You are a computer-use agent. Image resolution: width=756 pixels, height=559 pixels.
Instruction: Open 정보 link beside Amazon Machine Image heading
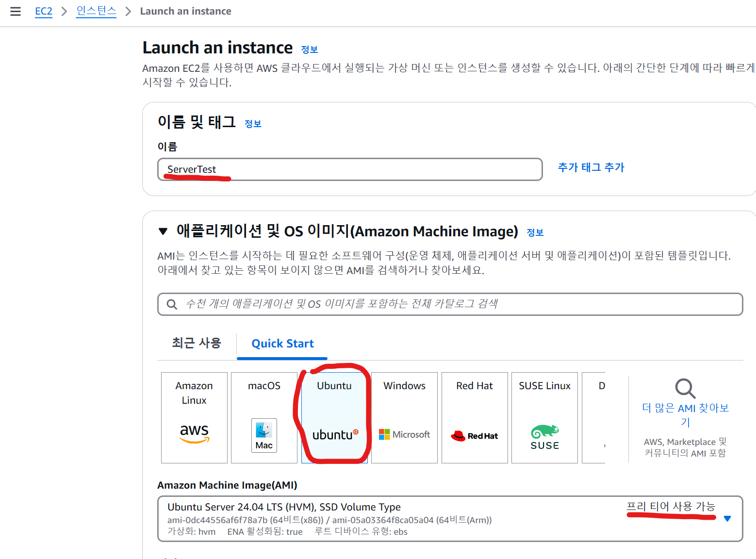(x=535, y=232)
